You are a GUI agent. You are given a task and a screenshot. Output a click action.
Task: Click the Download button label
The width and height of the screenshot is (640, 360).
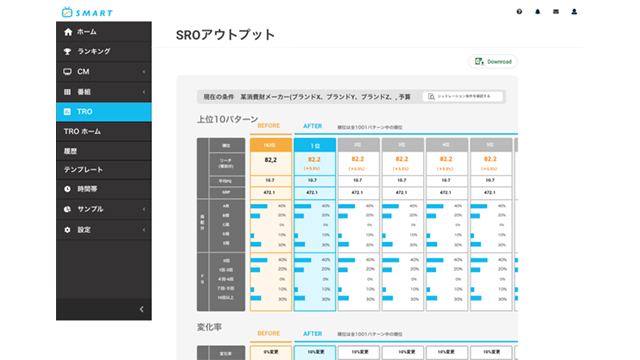coord(499,62)
